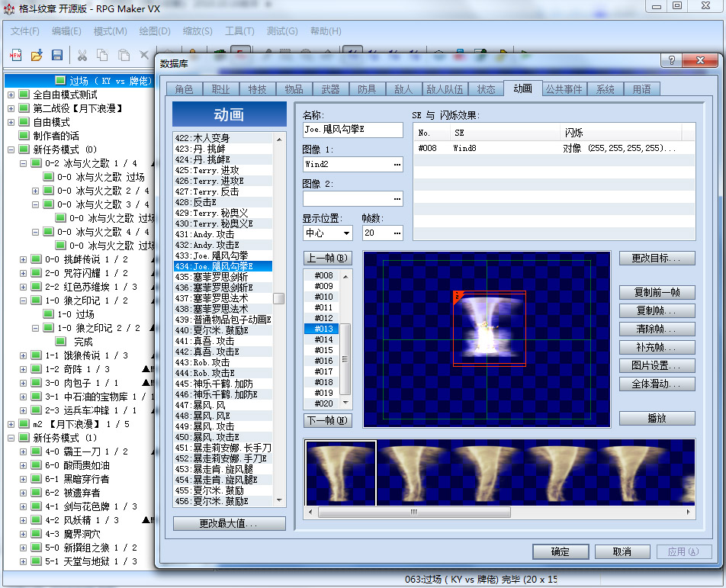Click the 图片设置... button
This screenshot has height=588, width=726.
(x=657, y=366)
